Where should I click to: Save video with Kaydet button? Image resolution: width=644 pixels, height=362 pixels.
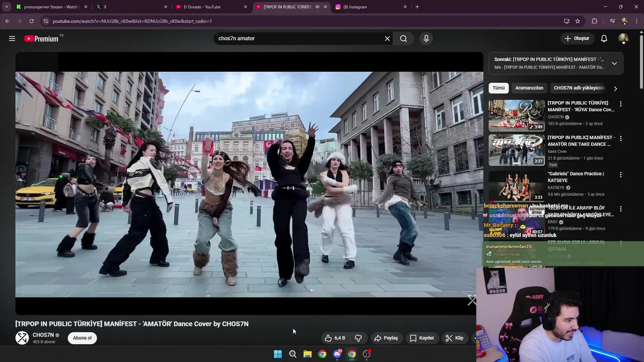coord(422,338)
